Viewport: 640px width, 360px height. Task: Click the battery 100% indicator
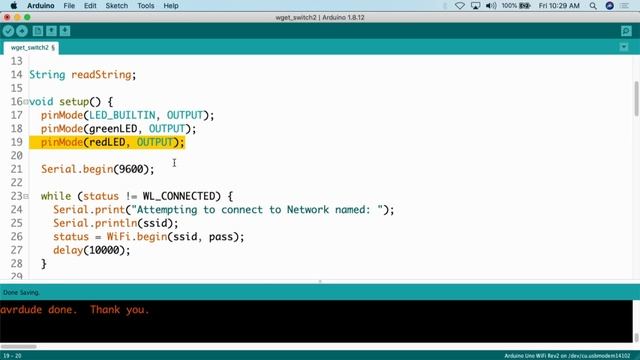[x=516, y=6]
